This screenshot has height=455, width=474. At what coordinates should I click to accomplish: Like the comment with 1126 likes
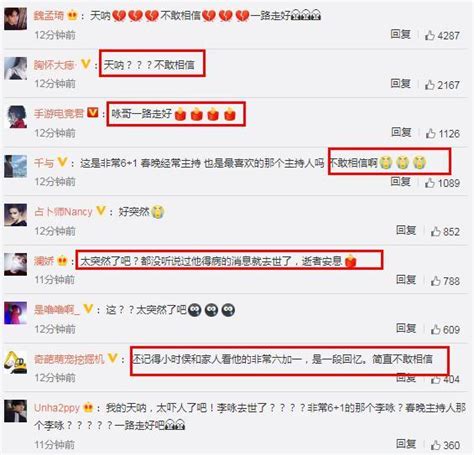click(x=431, y=133)
